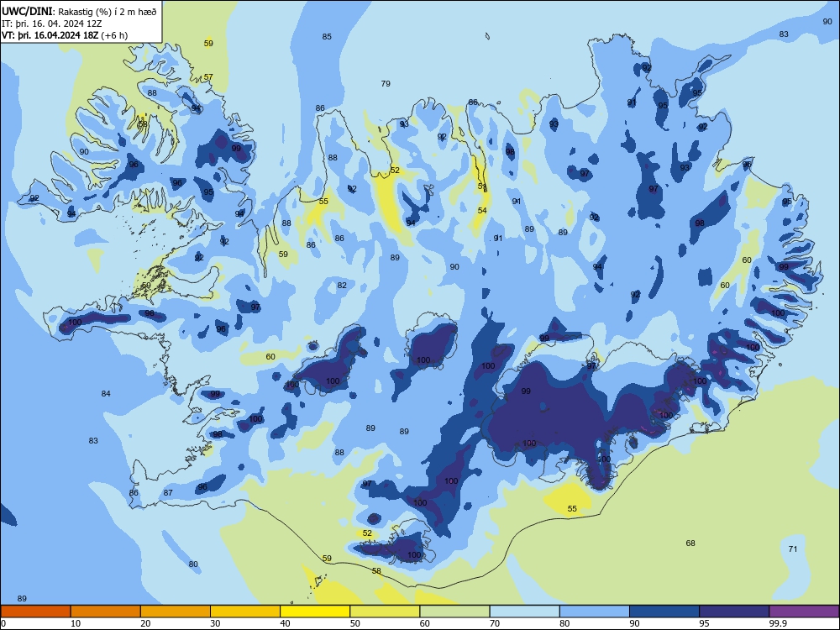
Task: Select the navy 95–99.9 legend swatch
Action: (734, 612)
